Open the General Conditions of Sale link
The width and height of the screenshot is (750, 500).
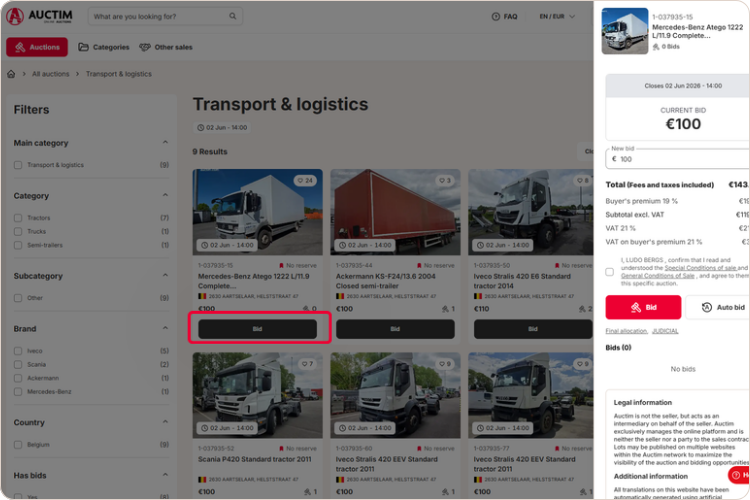click(x=658, y=276)
